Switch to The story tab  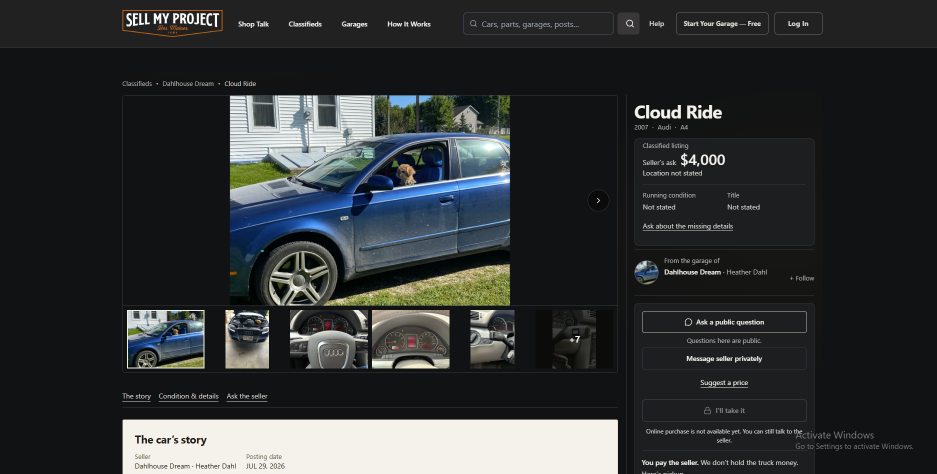click(x=136, y=396)
